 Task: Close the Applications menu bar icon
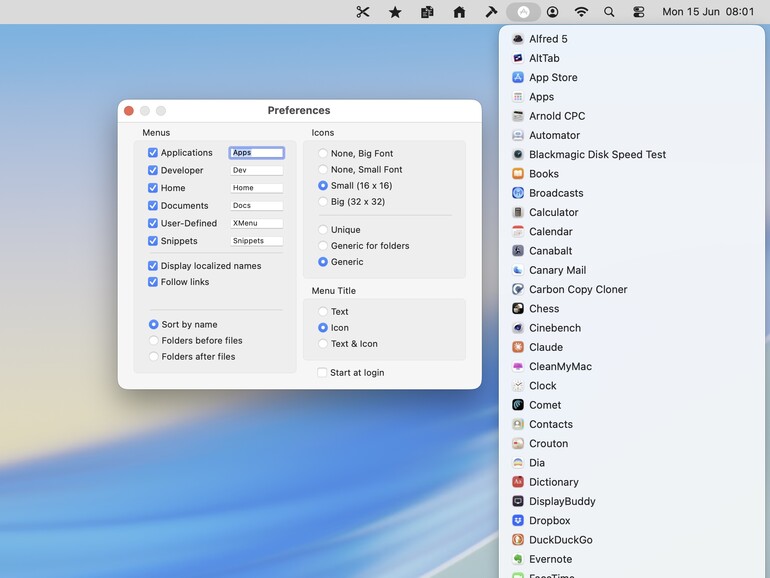tap(523, 12)
